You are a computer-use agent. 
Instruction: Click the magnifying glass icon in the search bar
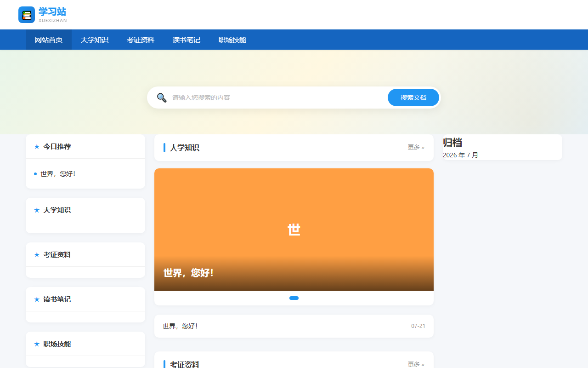162,98
